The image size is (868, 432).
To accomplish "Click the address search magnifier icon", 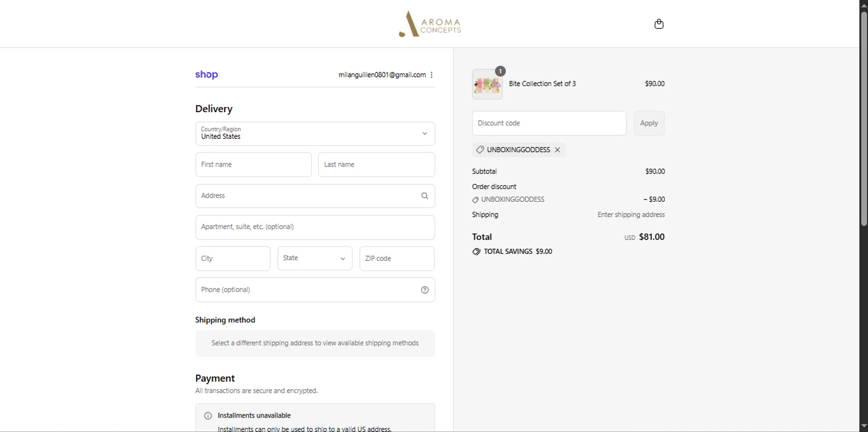I will (x=425, y=196).
